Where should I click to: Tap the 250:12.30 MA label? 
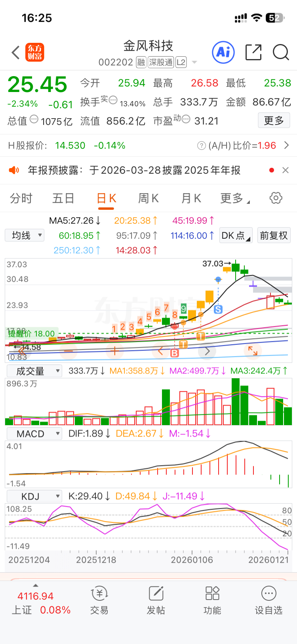coord(77,250)
